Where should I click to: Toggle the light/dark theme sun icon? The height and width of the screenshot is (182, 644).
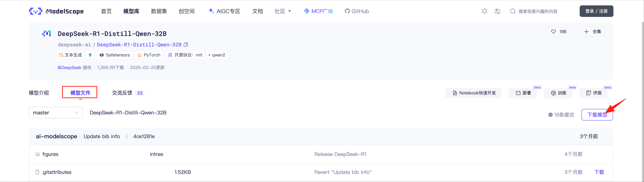484,11
